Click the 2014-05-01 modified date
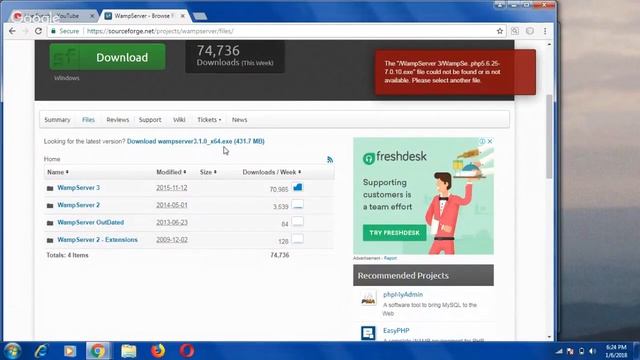Screen dimensions: 640x360 (x=171, y=205)
